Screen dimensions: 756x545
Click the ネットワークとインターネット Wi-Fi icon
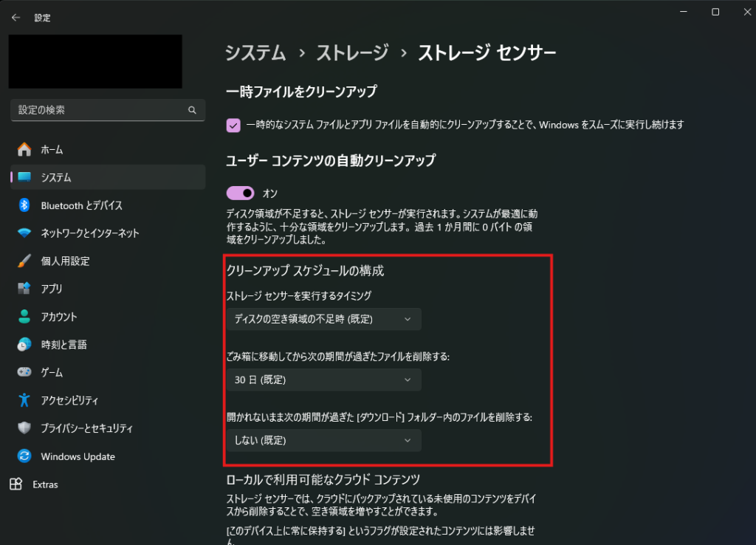point(24,233)
